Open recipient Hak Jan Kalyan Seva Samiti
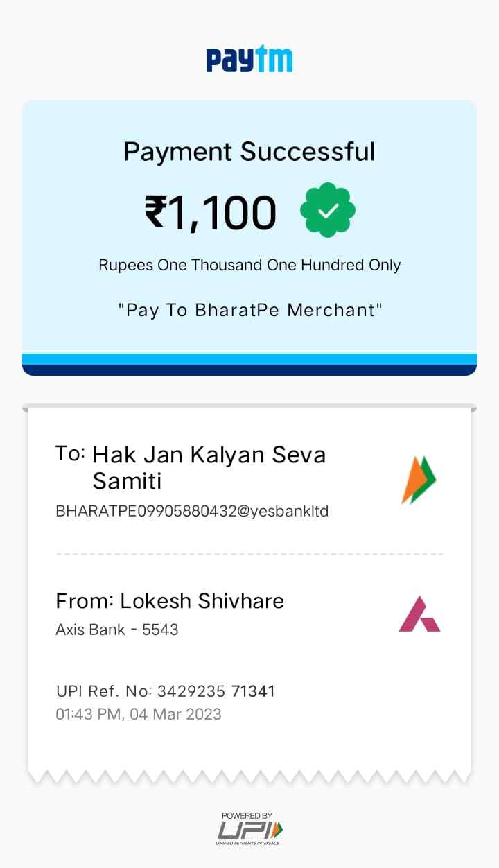This screenshot has width=499, height=868. point(209,468)
